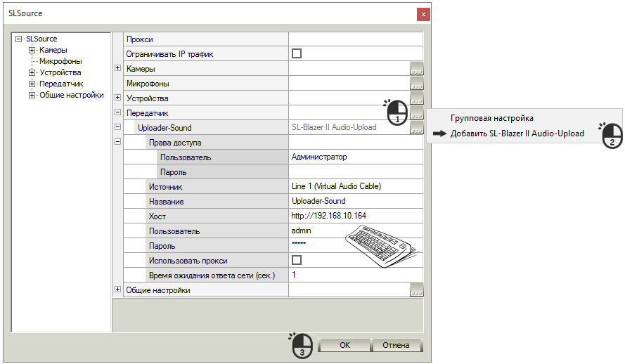Collapse the Права доступа property group

pyautogui.click(x=117, y=142)
